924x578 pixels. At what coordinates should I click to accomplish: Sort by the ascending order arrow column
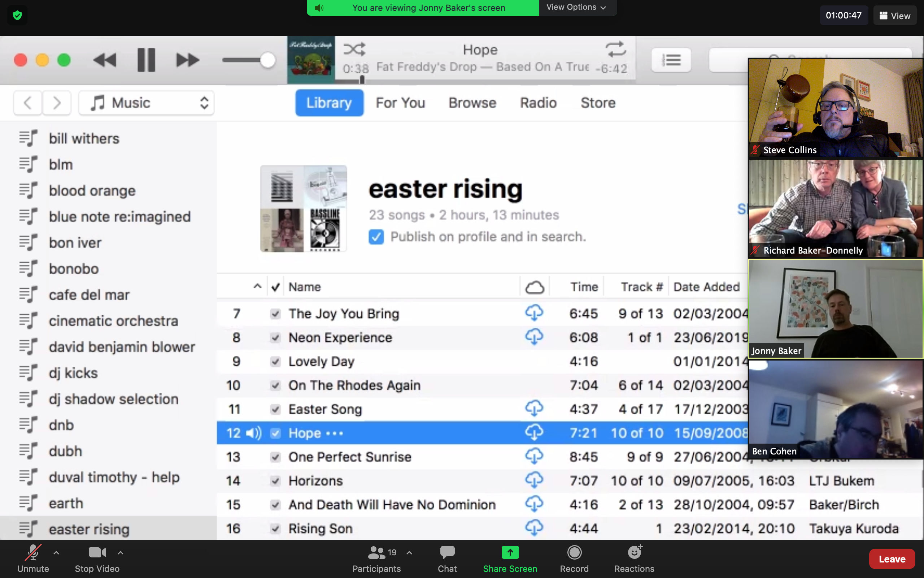tap(257, 286)
